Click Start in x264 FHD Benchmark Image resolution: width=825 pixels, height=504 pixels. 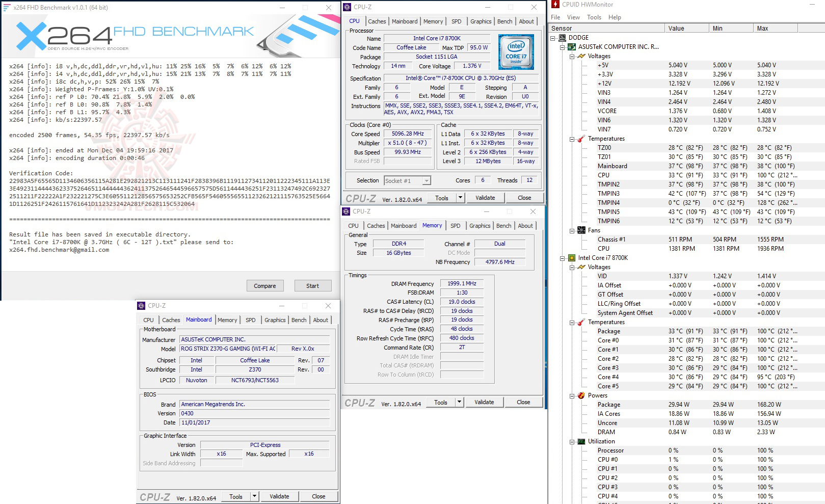(312, 285)
